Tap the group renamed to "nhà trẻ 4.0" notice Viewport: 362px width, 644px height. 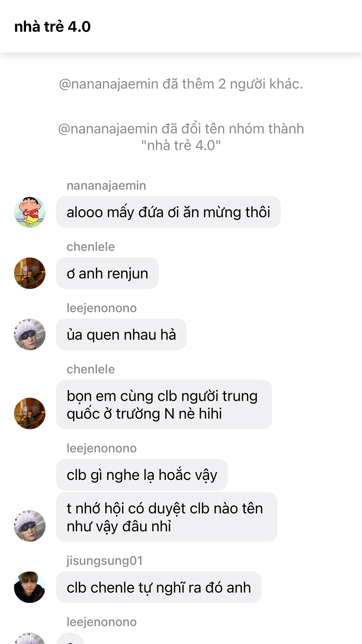pyautogui.click(x=181, y=137)
